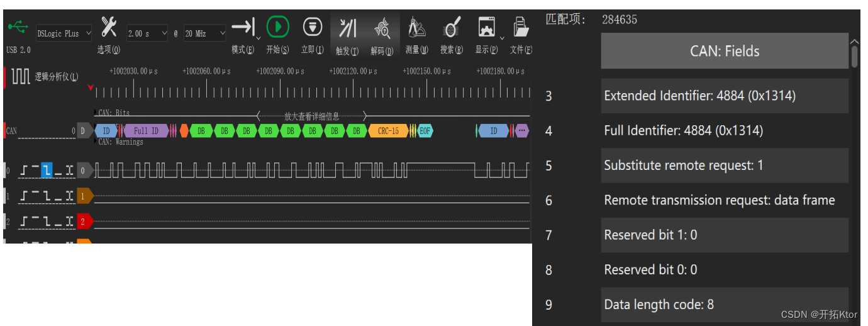Select row Remote transmission request: data frame
The image size is (868, 326).
pyautogui.click(x=725, y=200)
